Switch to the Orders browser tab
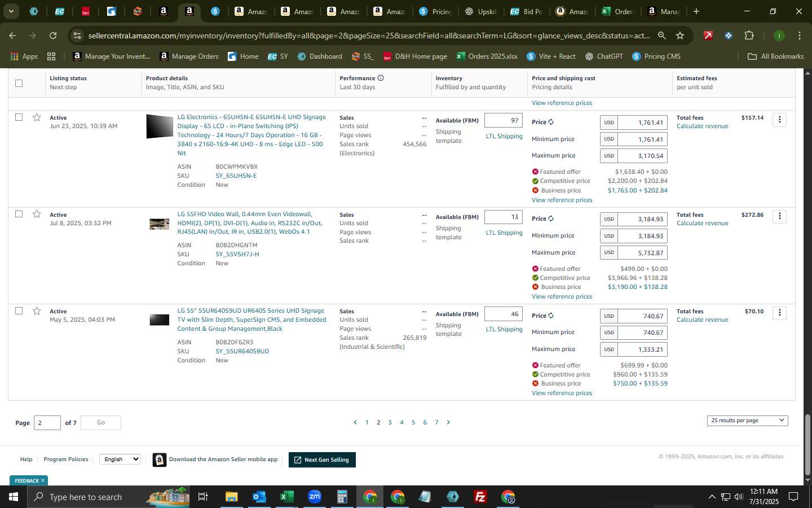Image resolution: width=812 pixels, height=508 pixels. tap(618, 11)
